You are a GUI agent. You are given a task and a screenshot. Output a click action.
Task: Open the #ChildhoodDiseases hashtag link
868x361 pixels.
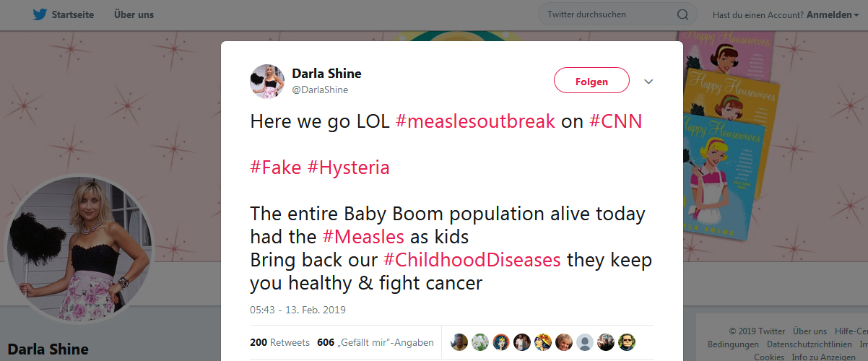pyautogui.click(x=472, y=260)
